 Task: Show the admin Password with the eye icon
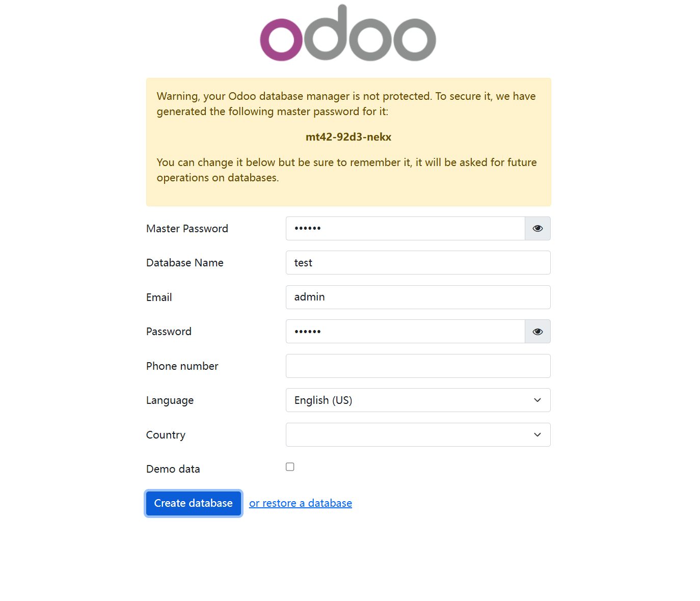tap(537, 331)
